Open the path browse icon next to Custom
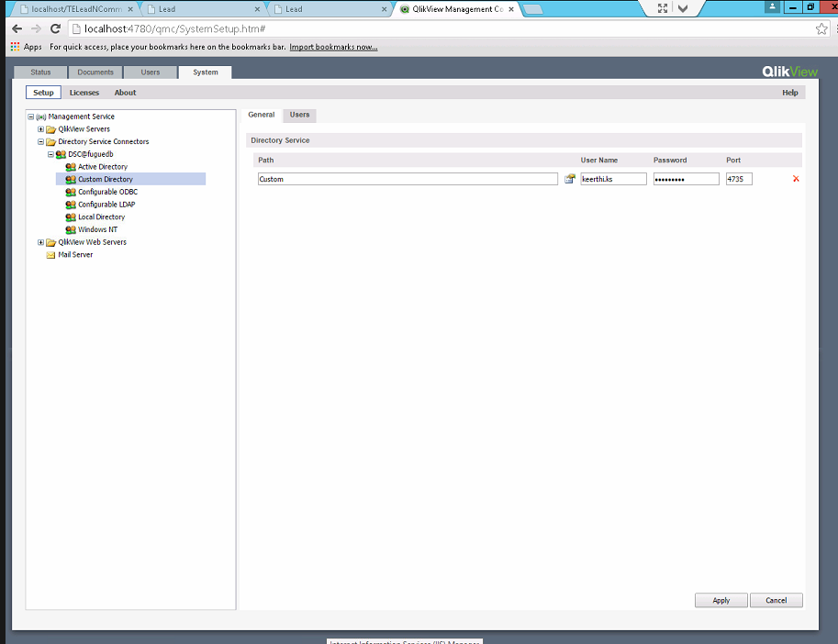This screenshot has height=644, width=838. 570,179
